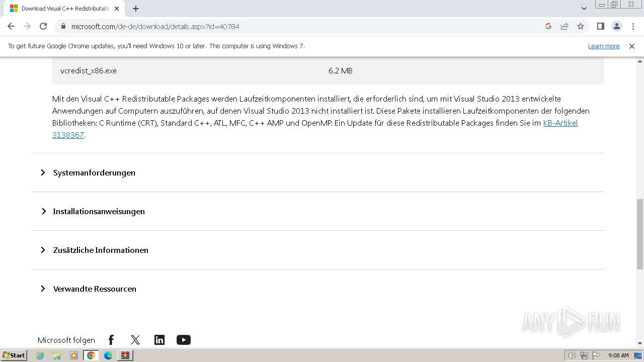The width and height of the screenshot is (644, 362).
Task: Bookmark this page with the star
Action: [x=581, y=26]
